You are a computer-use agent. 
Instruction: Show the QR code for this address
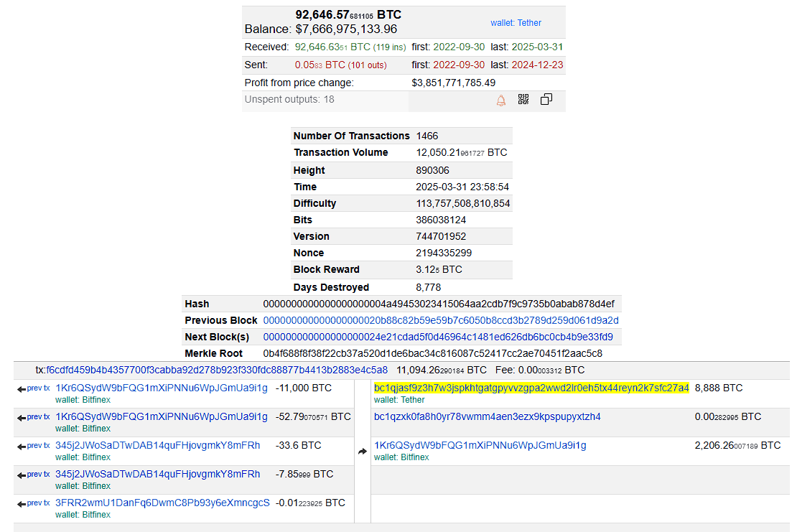coord(523,100)
